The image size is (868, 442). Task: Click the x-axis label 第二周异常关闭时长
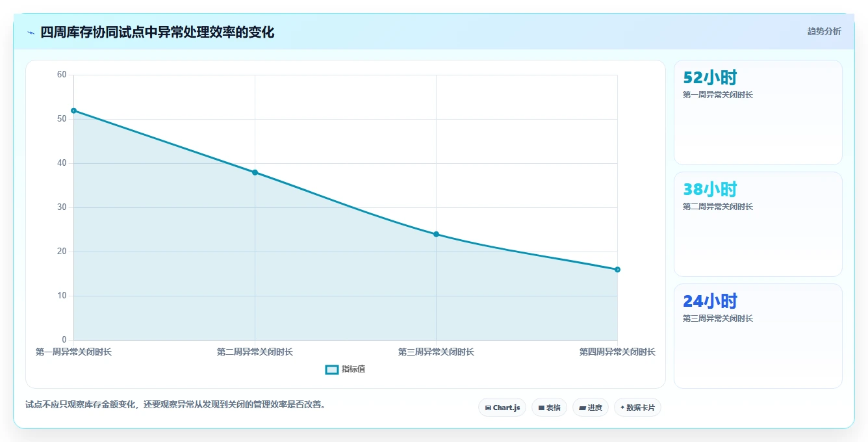point(255,352)
